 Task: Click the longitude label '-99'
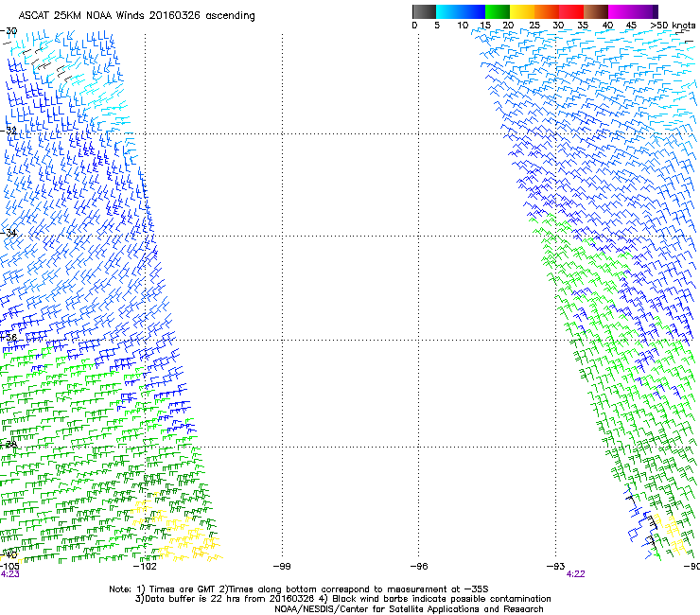[x=282, y=567]
